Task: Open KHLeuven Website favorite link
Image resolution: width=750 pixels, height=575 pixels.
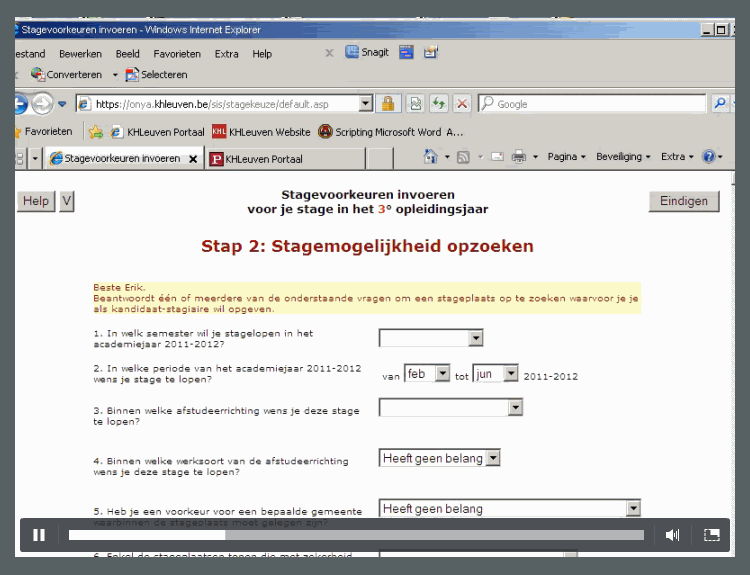Action: click(261, 132)
